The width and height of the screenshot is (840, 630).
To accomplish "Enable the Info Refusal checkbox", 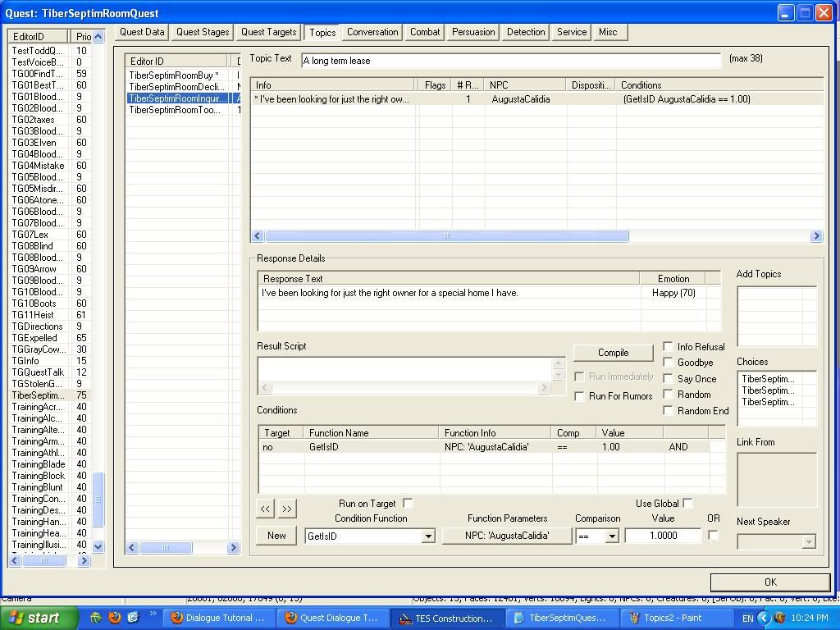I will pos(668,347).
